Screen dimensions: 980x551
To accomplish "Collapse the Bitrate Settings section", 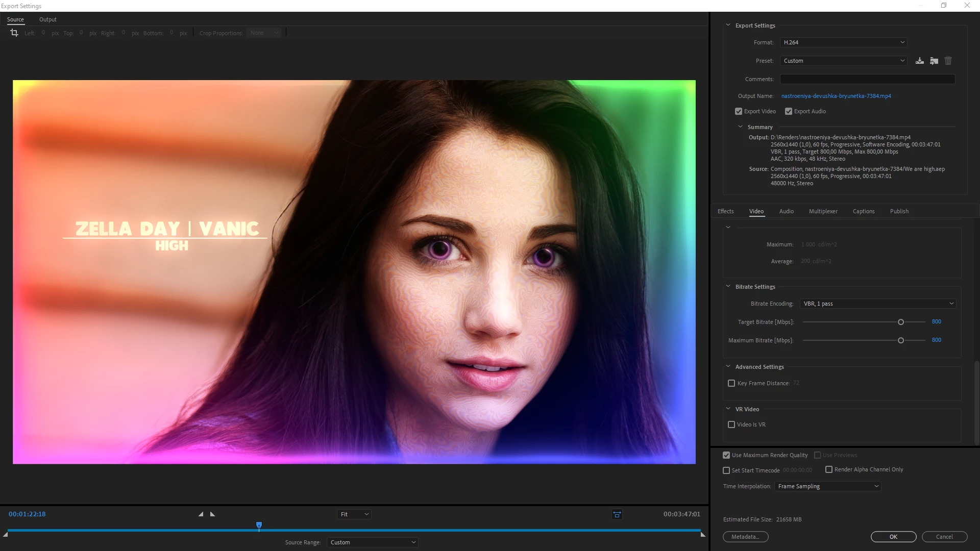I will pyautogui.click(x=728, y=286).
